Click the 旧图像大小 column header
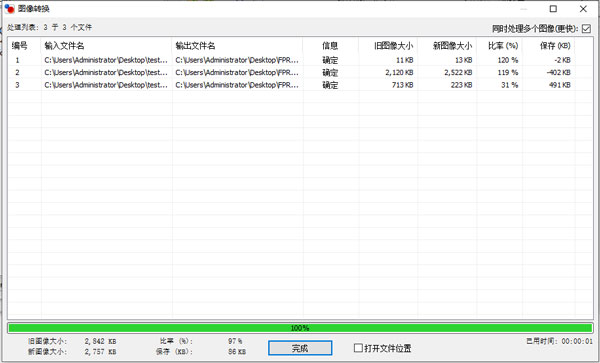This screenshot has width=600, height=363. (394, 46)
